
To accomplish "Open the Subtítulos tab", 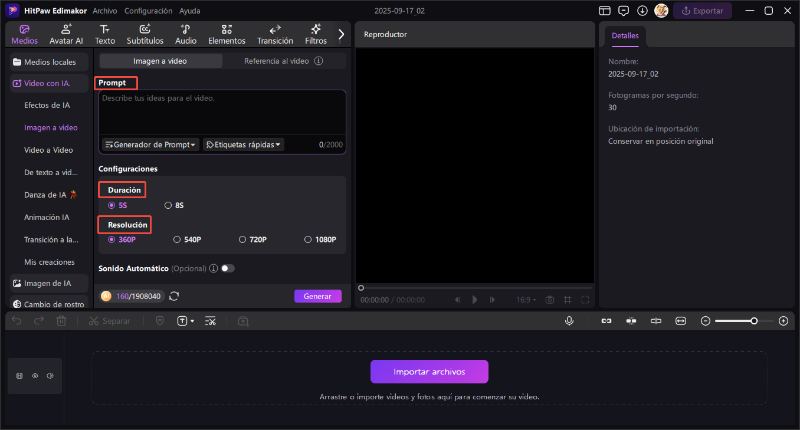I will pos(145,35).
